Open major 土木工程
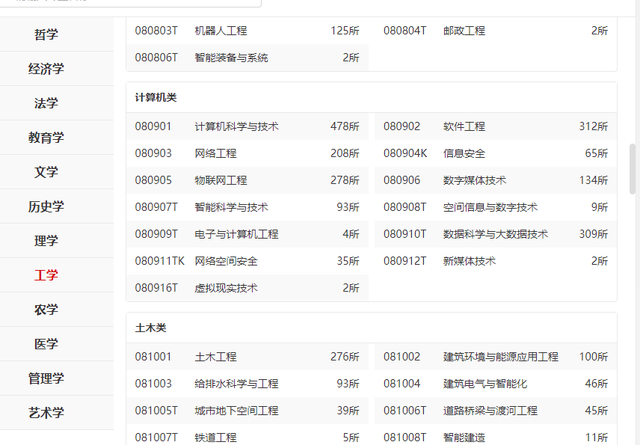The width and height of the screenshot is (640, 445). [216, 357]
